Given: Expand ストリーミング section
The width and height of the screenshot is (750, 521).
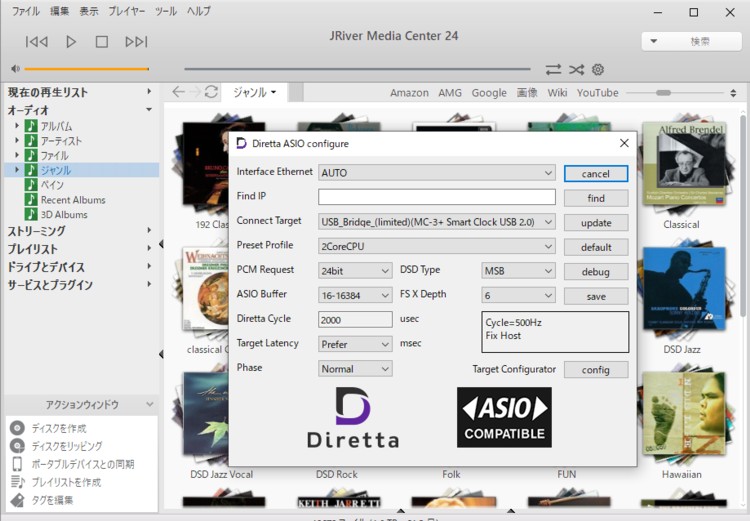Looking at the screenshot, I should [149, 230].
